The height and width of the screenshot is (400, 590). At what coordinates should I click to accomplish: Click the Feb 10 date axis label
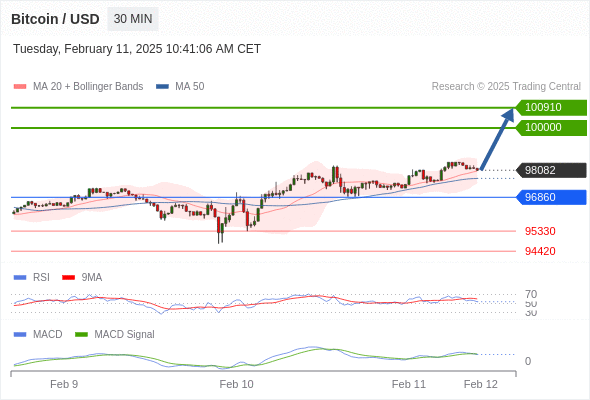[x=236, y=384]
